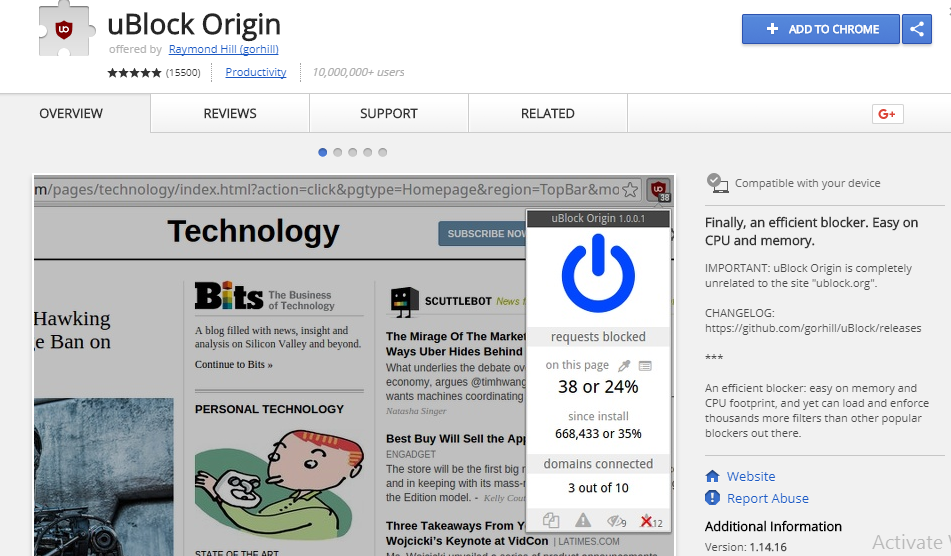Select the fifth carousel dot
The image size is (951, 556).
pyautogui.click(x=383, y=152)
